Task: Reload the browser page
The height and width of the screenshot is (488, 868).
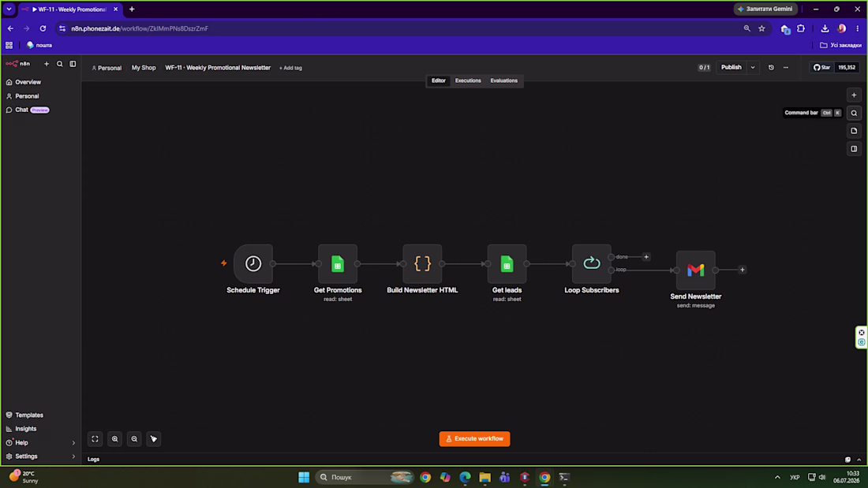Action: (x=43, y=28)
